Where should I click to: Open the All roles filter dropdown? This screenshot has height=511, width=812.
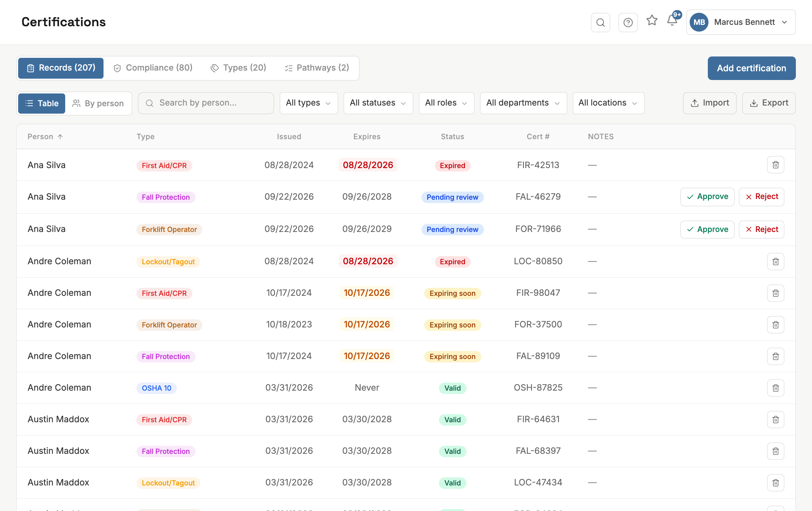tap(446, 103)
